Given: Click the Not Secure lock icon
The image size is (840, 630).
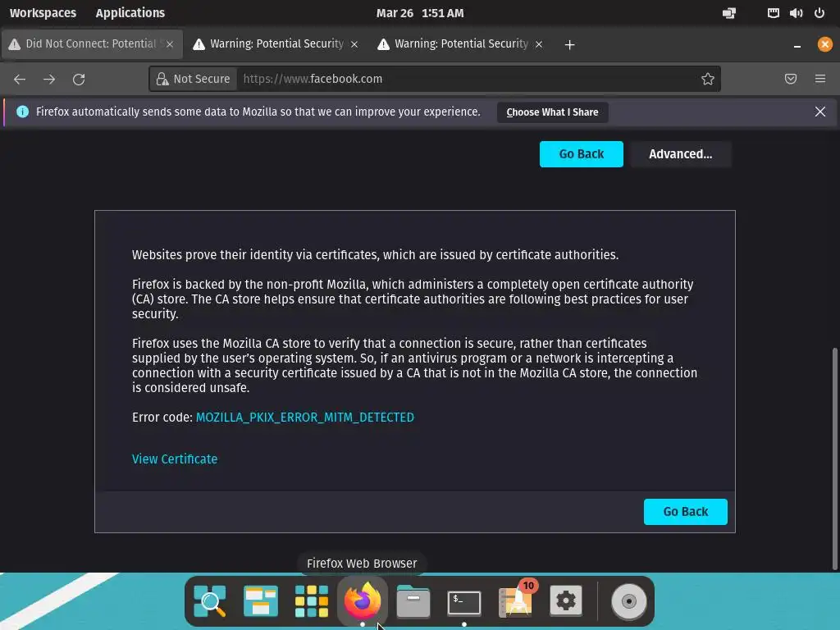Looking at the screenshot, I should pyautogui.click(x=162, y=80).
